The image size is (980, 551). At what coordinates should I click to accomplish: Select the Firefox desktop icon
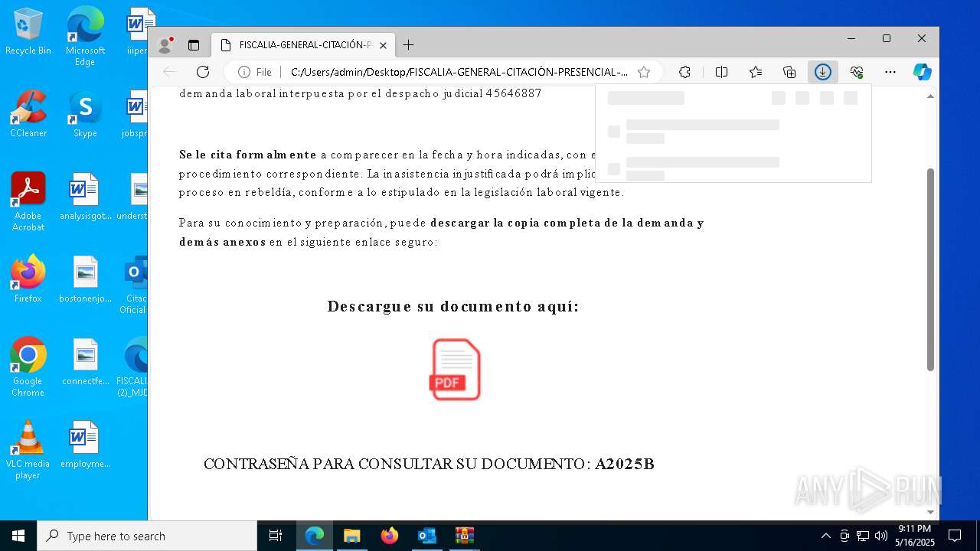coord(28,279)
